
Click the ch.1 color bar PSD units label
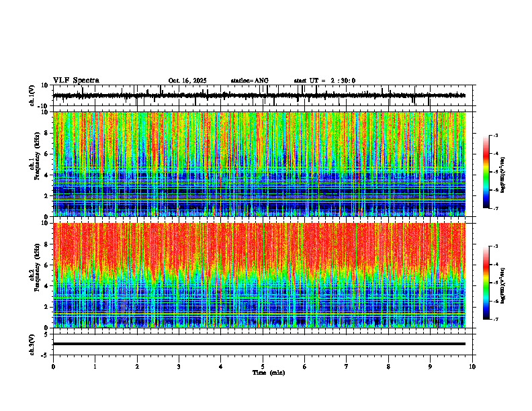tap(503, 175)
